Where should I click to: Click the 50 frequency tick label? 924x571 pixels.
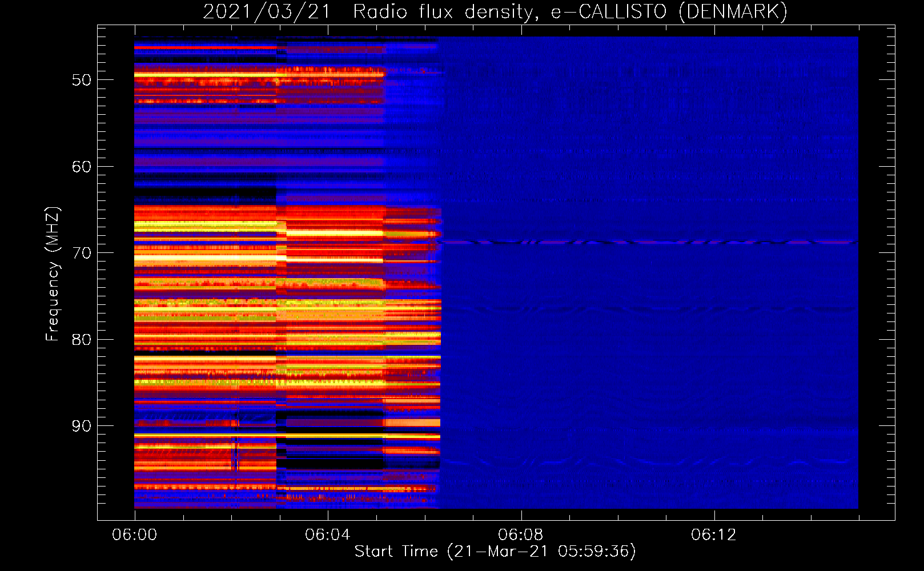[82, 80]
